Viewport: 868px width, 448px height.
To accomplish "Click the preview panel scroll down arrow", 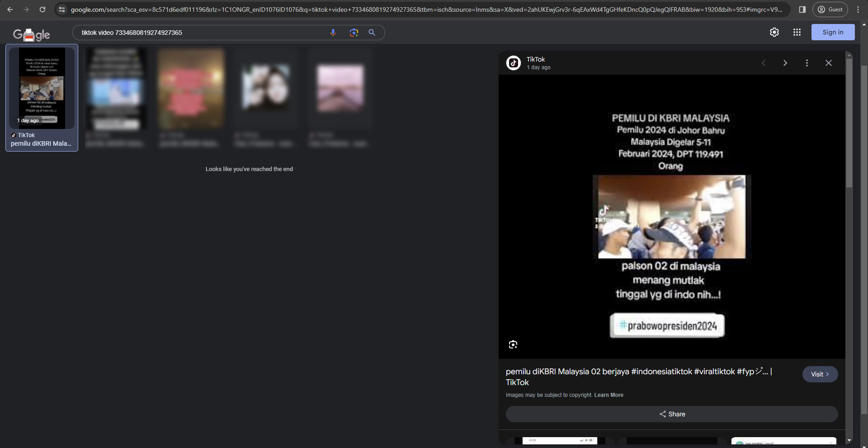I will tap(849, 440).
